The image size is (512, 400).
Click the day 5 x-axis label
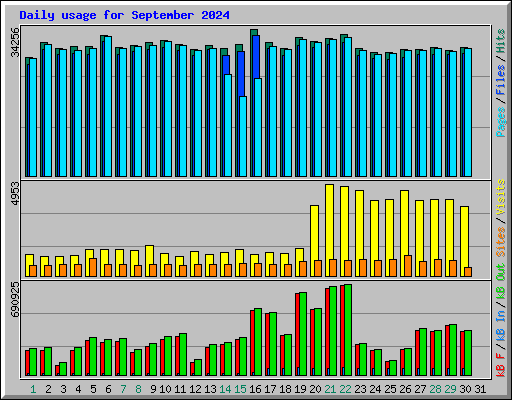click(93, 389)
